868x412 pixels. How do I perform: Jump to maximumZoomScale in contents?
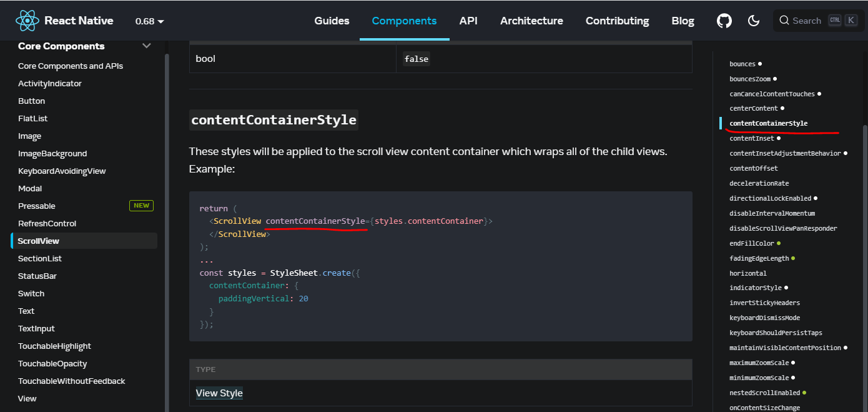[x=759, y=363]
